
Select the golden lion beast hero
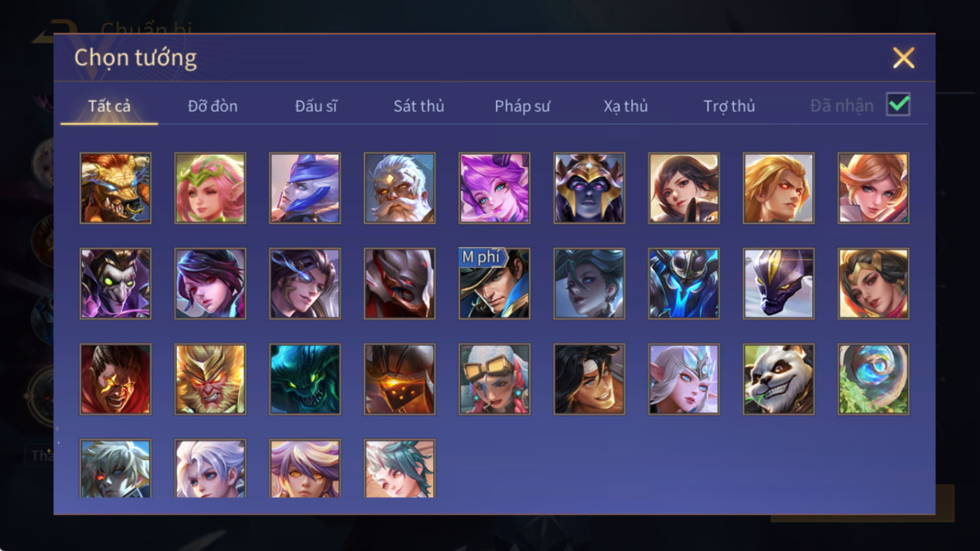(x=115, y=188)
